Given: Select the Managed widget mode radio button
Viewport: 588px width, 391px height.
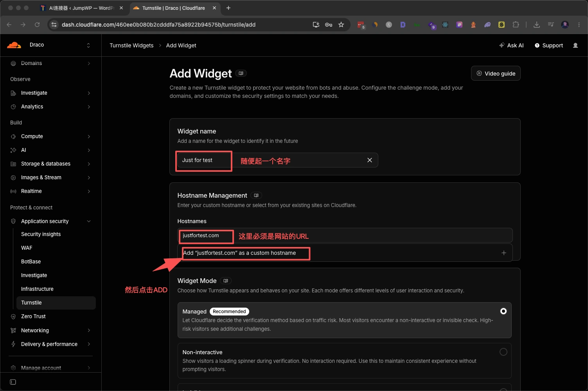Looking at the screenshot, I should tap(503, 311).
